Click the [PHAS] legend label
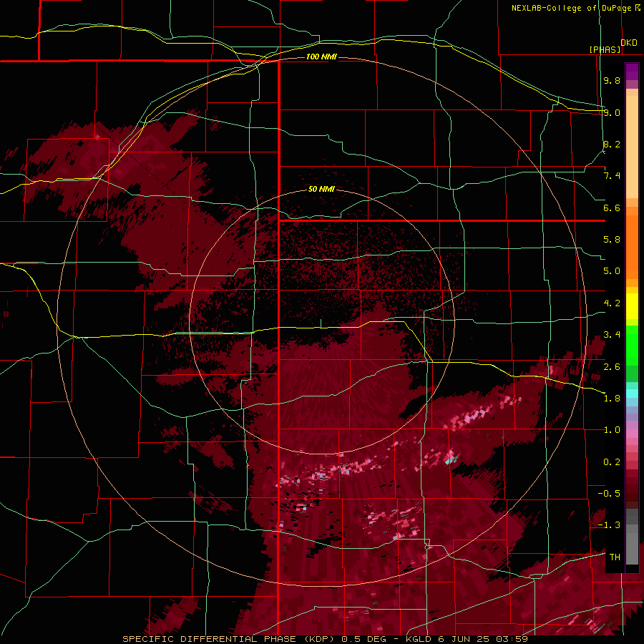The height and width of the screenshot is (644, 644). 605,49
